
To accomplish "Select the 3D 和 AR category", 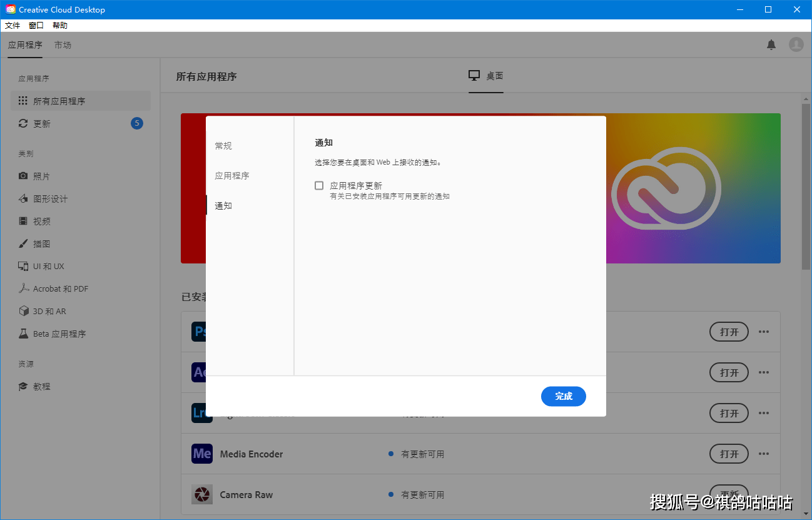I will pos(44,311).
